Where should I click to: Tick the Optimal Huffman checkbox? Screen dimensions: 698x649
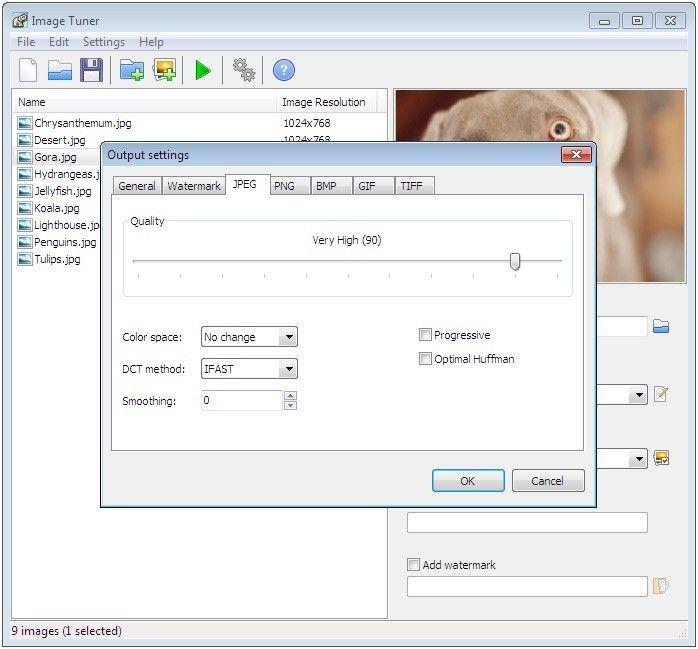(x=426, y=359)
